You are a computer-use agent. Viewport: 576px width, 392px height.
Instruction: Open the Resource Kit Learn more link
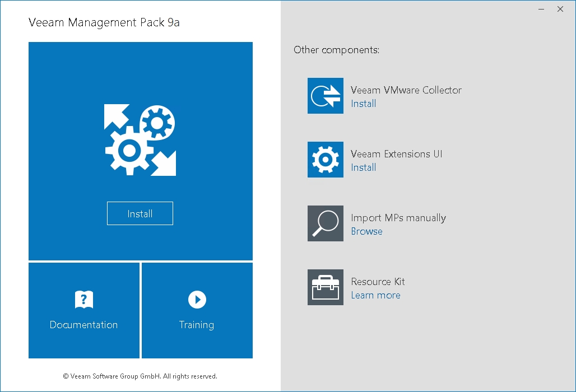375,295
